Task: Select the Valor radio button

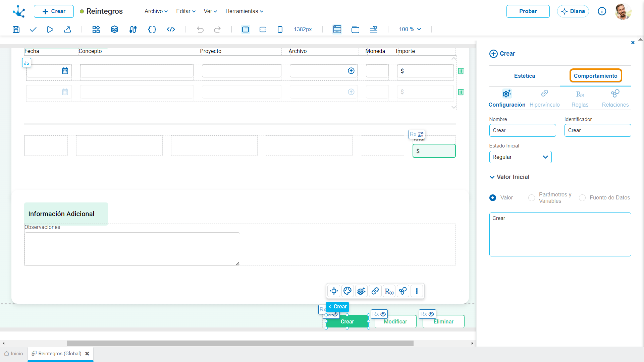Action: (x=493, y=198)
